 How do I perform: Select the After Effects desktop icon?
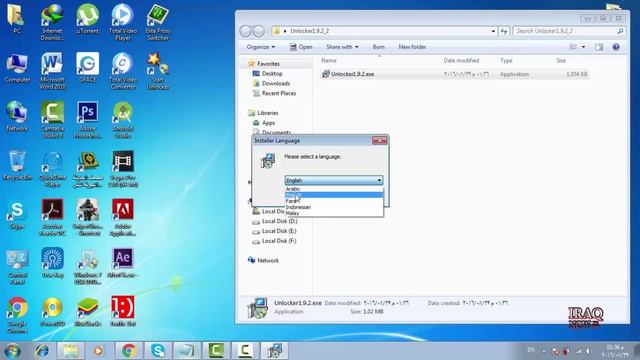coord(123,263)
